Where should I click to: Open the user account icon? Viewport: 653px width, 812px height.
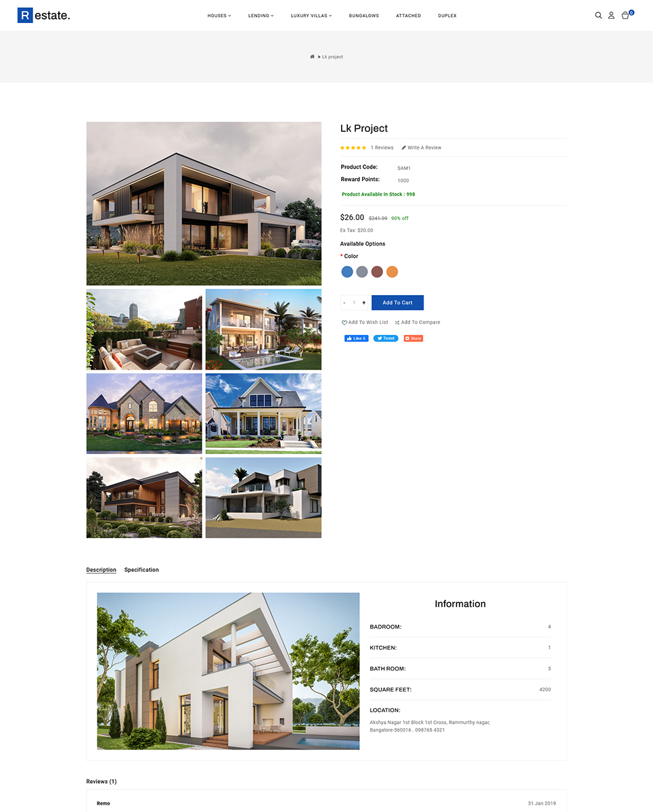pyautogui.click(x=611, y=15)
